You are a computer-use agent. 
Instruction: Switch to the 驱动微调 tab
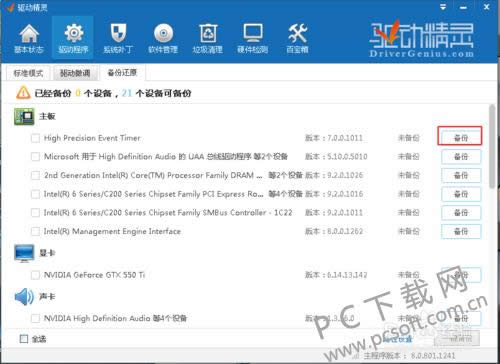click(75, 73)
